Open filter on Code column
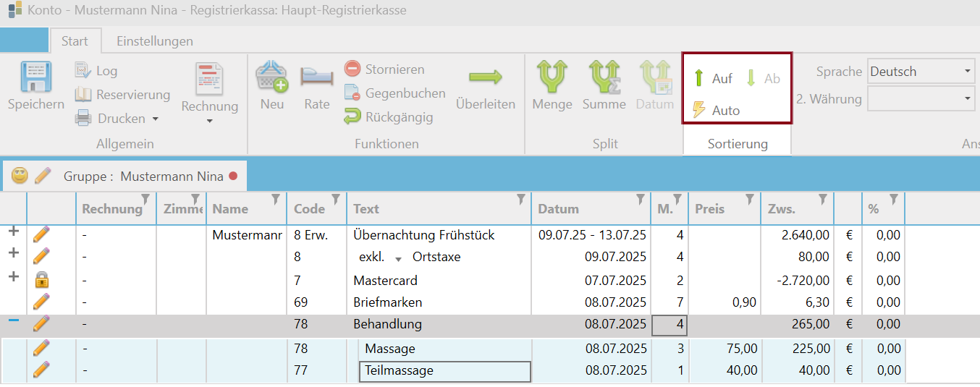Viewport: 980px width, 387px height. tap(336, 199)
